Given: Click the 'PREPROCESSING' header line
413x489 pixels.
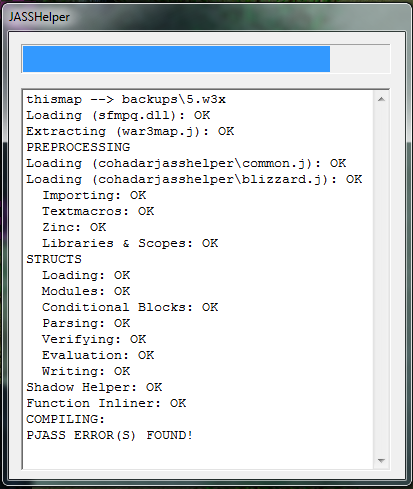Looking at the screenshot, I should coord(78,147).
